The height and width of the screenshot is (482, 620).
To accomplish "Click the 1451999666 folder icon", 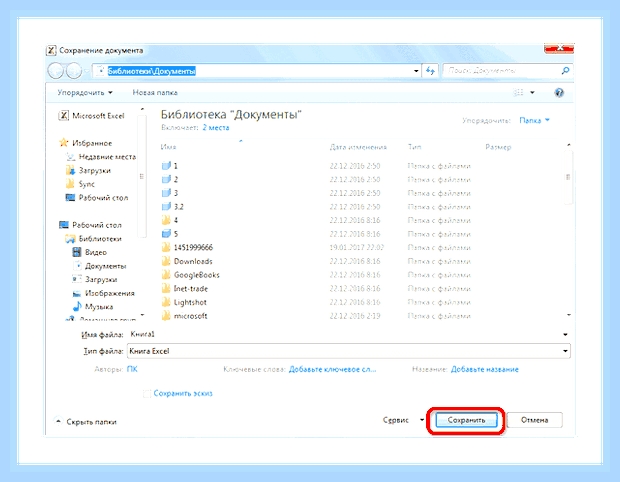I will click(166, 248).
